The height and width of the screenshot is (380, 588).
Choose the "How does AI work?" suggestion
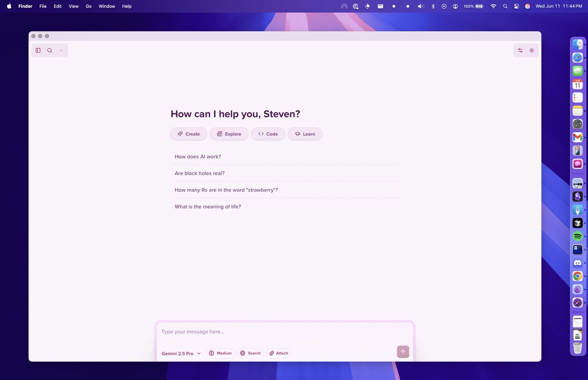pyautogui.click(x=285, y=157)
